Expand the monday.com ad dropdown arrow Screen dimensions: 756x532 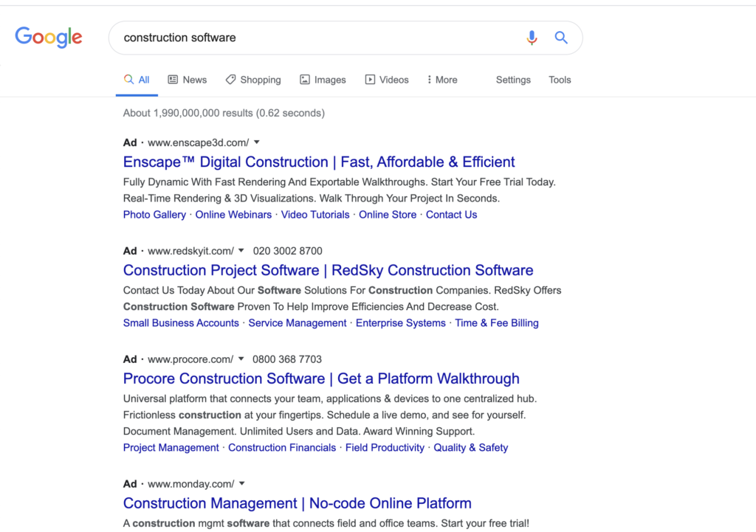[x=242, y=483]
